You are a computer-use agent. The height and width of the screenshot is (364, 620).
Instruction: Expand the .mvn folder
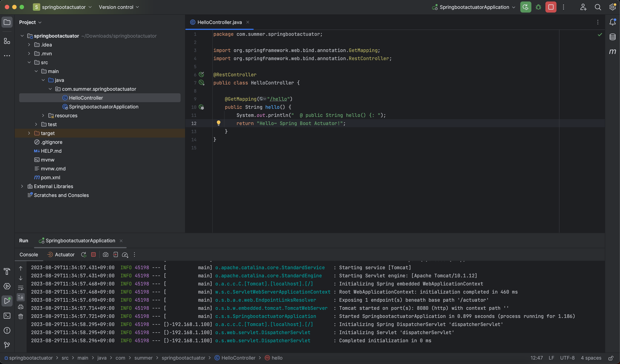click(x=29, y=54)
